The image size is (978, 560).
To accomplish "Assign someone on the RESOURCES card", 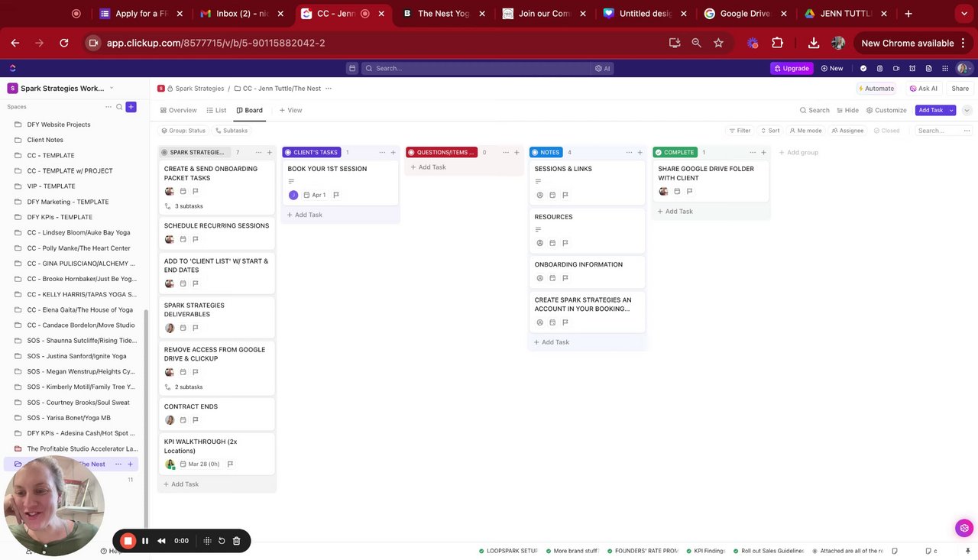I will 539,243.
